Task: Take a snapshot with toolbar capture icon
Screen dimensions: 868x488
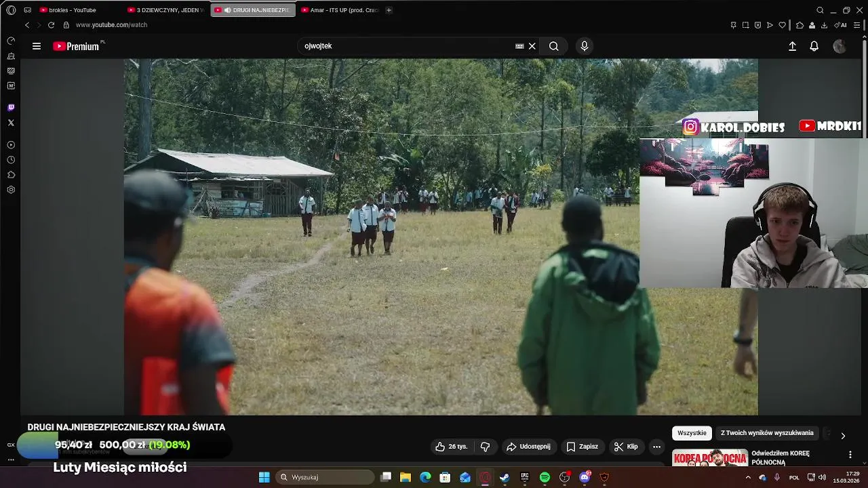Action: click(x=745, y=25)
